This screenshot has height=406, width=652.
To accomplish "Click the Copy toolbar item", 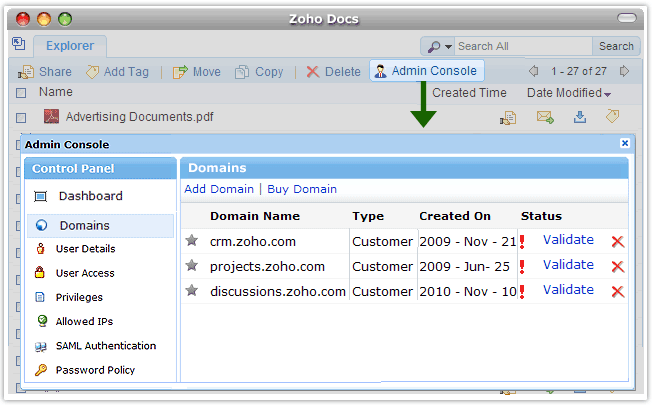I will (x=259, y=72).
